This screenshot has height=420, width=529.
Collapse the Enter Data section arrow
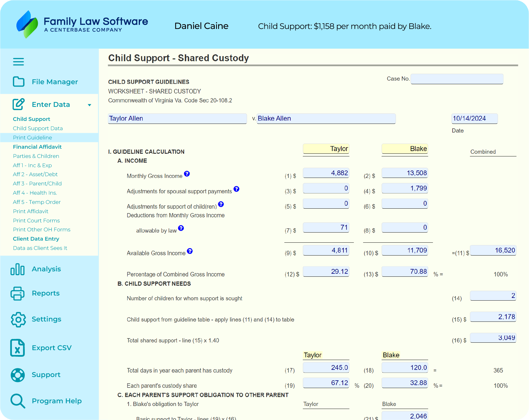point(89,105)
